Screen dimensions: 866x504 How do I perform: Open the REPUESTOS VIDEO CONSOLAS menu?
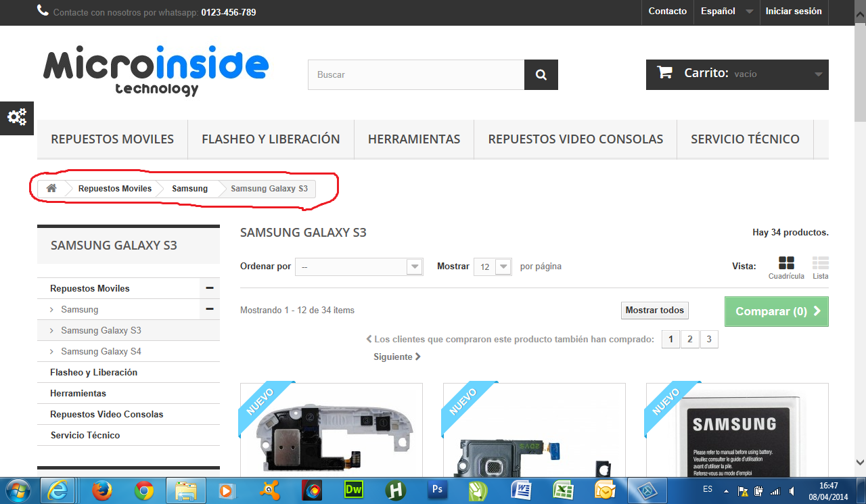coord(576,139)
